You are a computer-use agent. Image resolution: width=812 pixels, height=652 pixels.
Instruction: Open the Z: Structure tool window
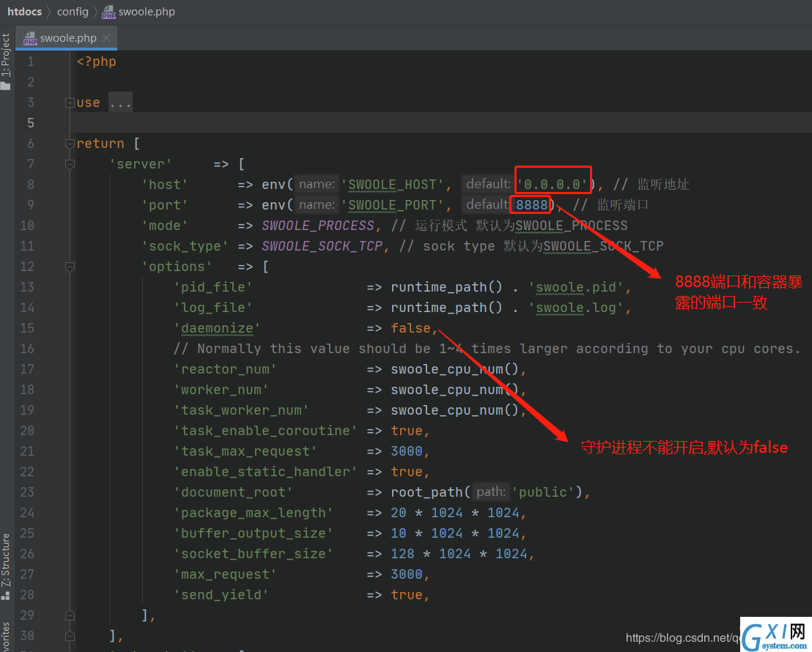coord(6,560)
